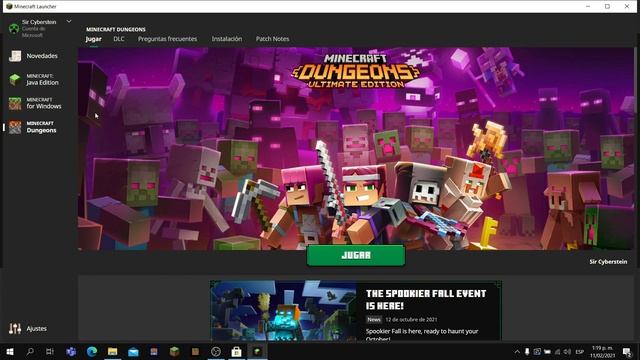The height and width of the screenshot is (360, 640).
Task: Open the Ajustes sliders icon
Action: (x=15, y=329)
